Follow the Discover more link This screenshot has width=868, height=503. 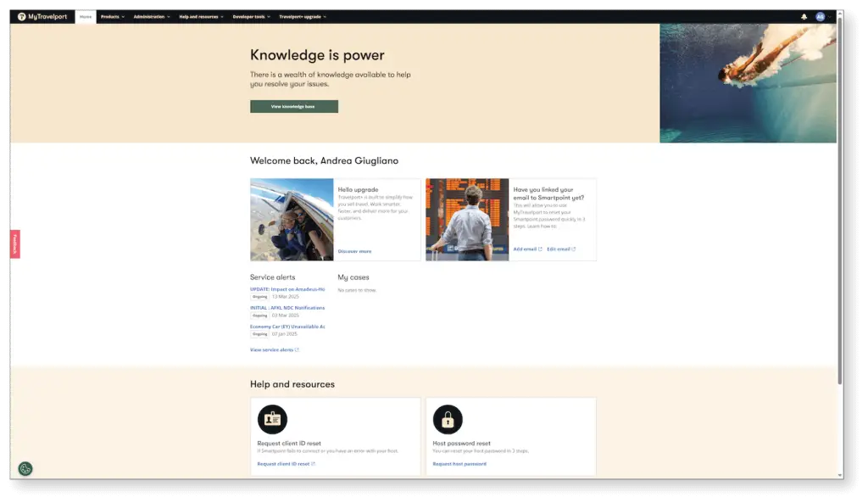click(x=354, y=251)
